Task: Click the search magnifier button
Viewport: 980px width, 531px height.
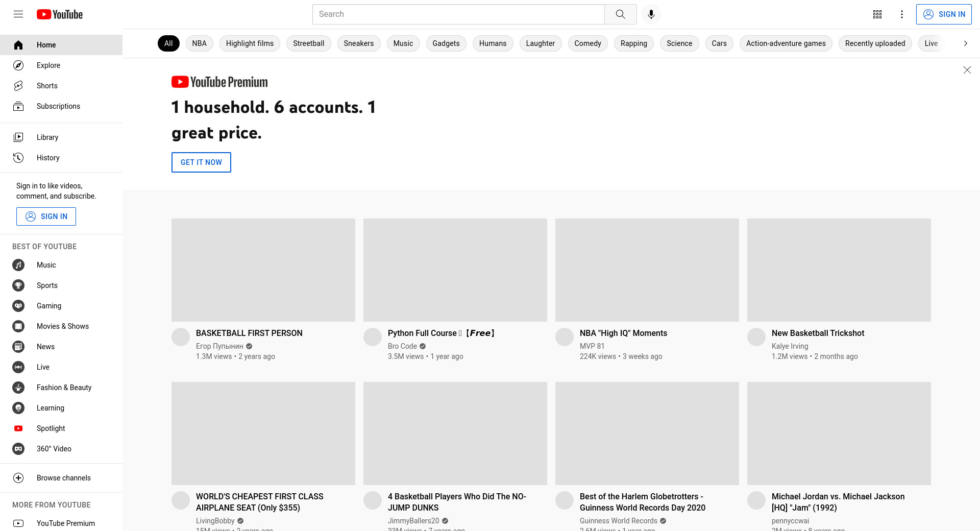Action: [621, 14]
